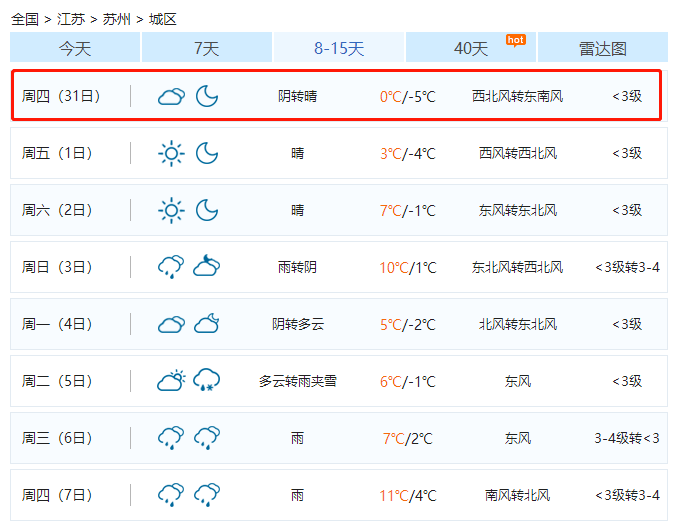Click the partly sunny icon for 周二（5日）

pos(171,381)
